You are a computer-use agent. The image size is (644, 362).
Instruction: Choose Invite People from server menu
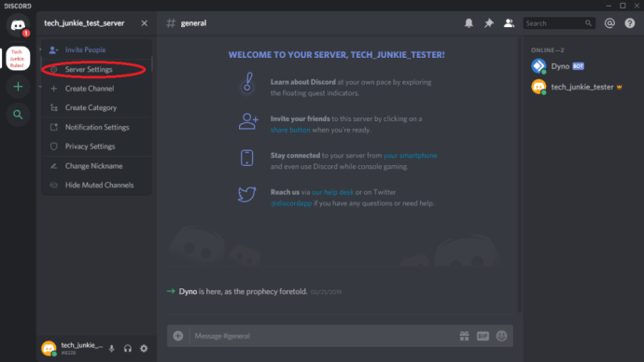(96, 49)
